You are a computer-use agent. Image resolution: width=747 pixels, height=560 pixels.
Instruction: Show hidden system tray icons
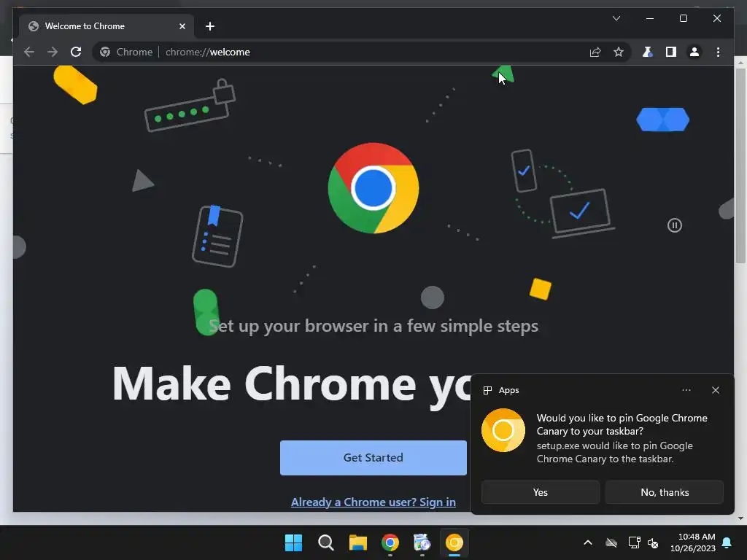point(588,542)
